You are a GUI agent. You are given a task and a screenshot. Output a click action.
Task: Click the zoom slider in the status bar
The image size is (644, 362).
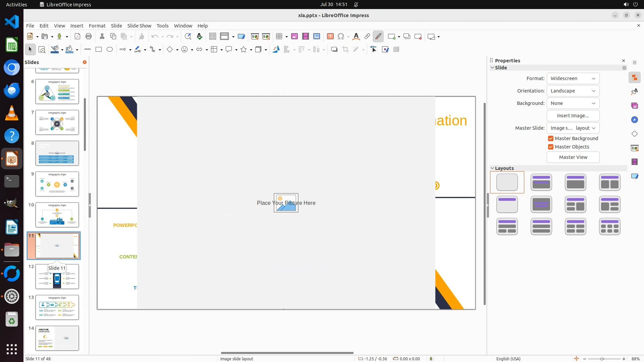(602, 359)
